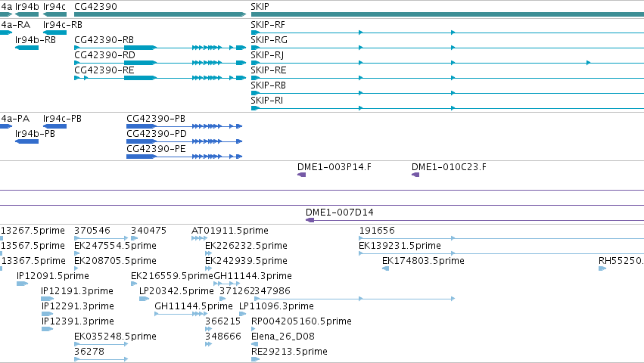
Task: Select IP12291.3prime EST
Action: [x=47, y=314]
